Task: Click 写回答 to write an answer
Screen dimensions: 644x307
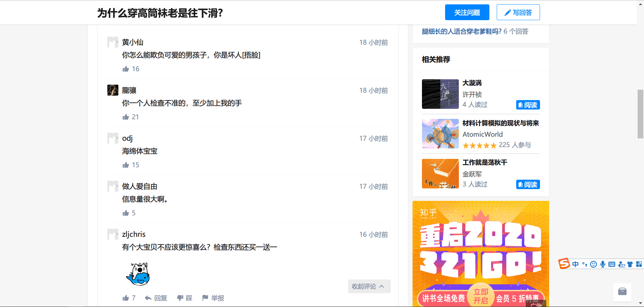Action: [x=518, y=12]
